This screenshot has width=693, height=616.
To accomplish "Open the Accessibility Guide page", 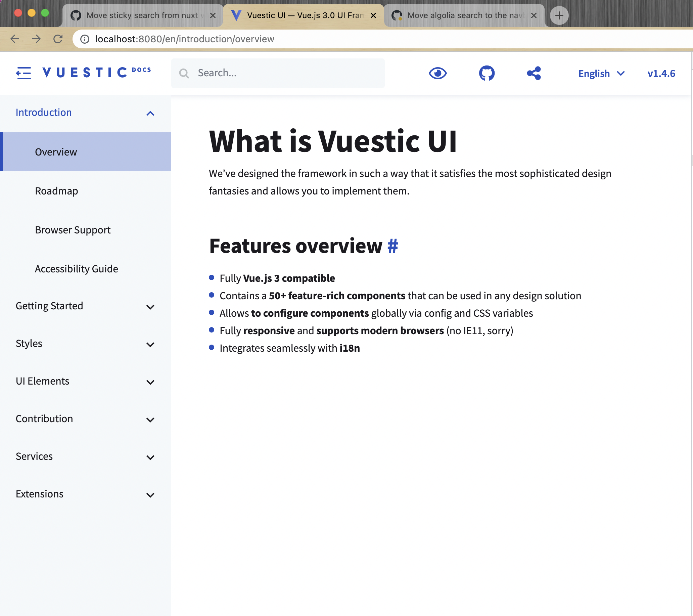I will pos(77,269).
